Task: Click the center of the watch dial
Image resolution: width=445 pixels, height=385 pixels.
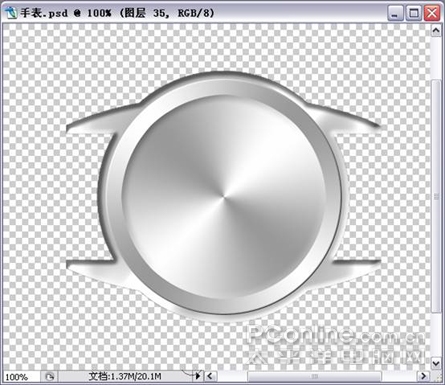Action: pyautogui.click(x=224, y=197)
